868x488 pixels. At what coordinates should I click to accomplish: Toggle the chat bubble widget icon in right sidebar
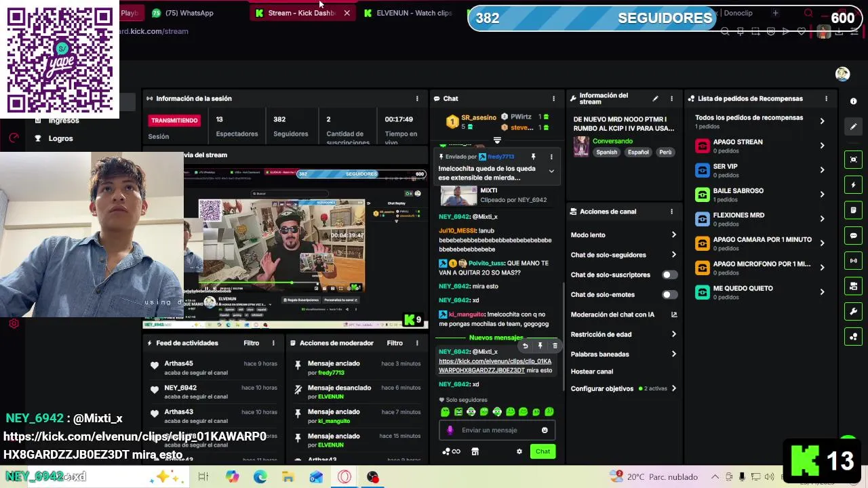click(853, 235)
